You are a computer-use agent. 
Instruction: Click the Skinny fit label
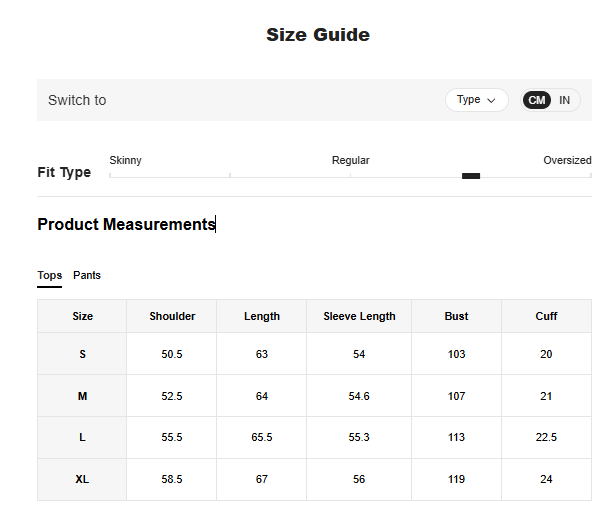click(125, 160)
